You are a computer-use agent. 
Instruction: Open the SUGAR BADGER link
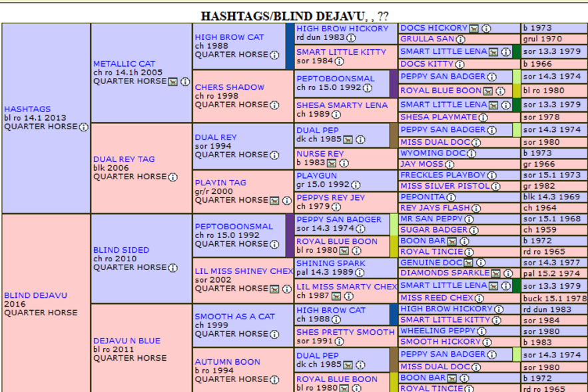click(x=434, y=230)
